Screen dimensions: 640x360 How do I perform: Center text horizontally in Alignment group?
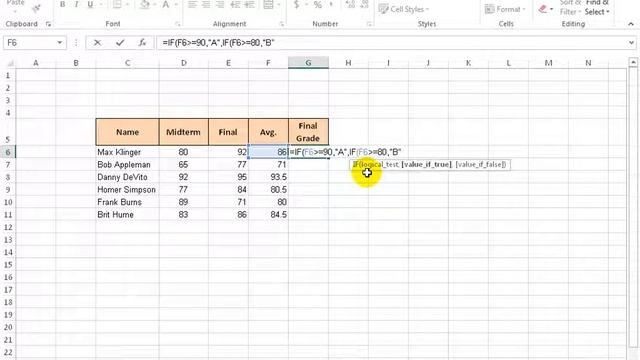pyautogui.click(x=206, y=4)
